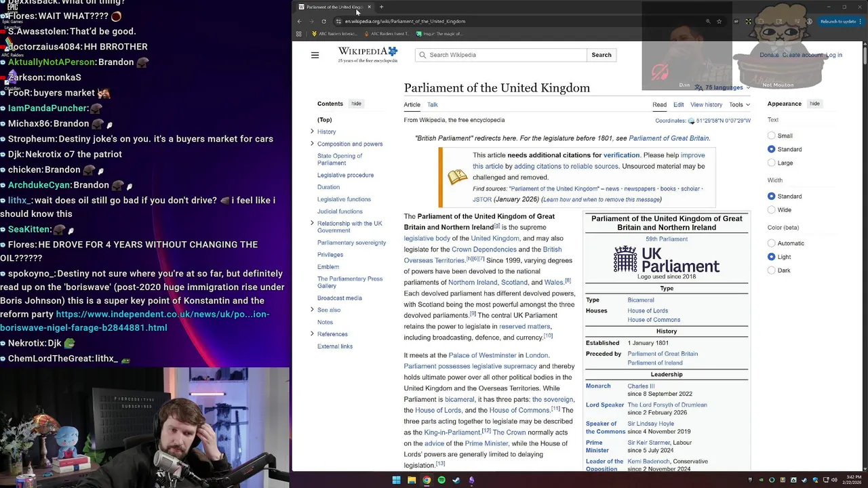Open the Windows Start menu
This screenshot has width=868, height=488.
coord(396,480)
